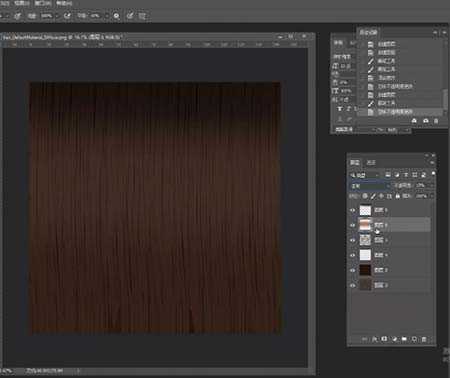Open the layer filter type dropdown
Screen dimensions: 450x378
[365, 175]
